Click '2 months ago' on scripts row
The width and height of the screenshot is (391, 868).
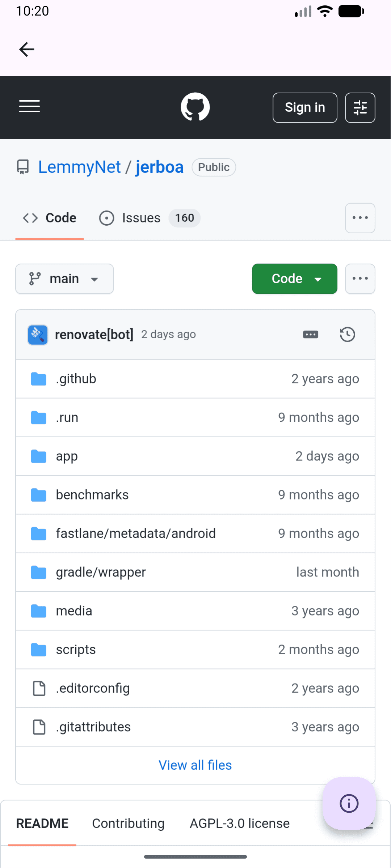point(319,650)
